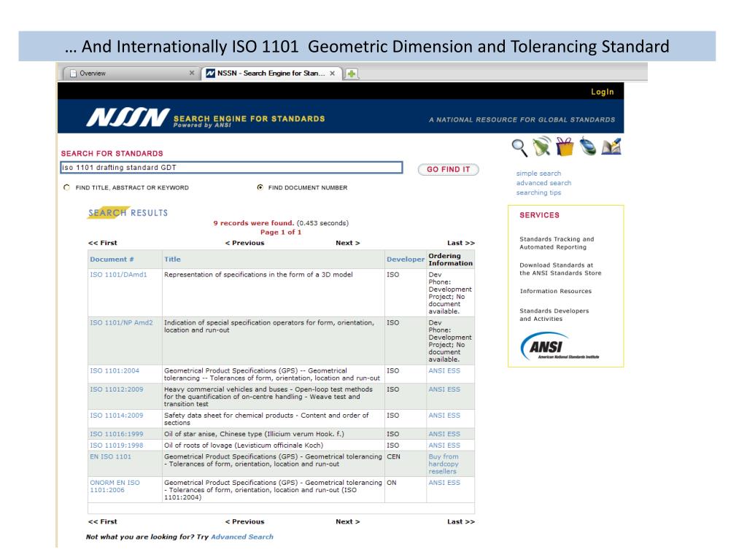Viewport: 747px width, 560px height.
Task: Open document ISO 1101/NP Amd2
Action: (122, 323)
